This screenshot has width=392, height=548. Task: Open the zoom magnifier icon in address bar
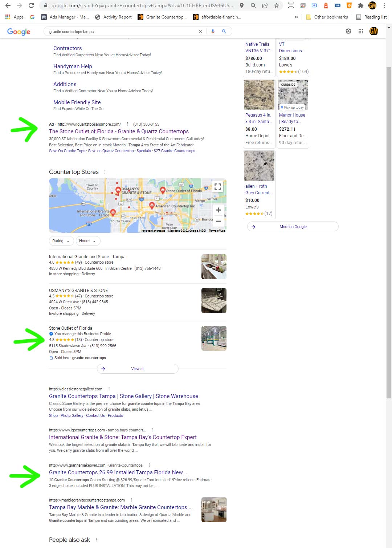pos(253,5)
